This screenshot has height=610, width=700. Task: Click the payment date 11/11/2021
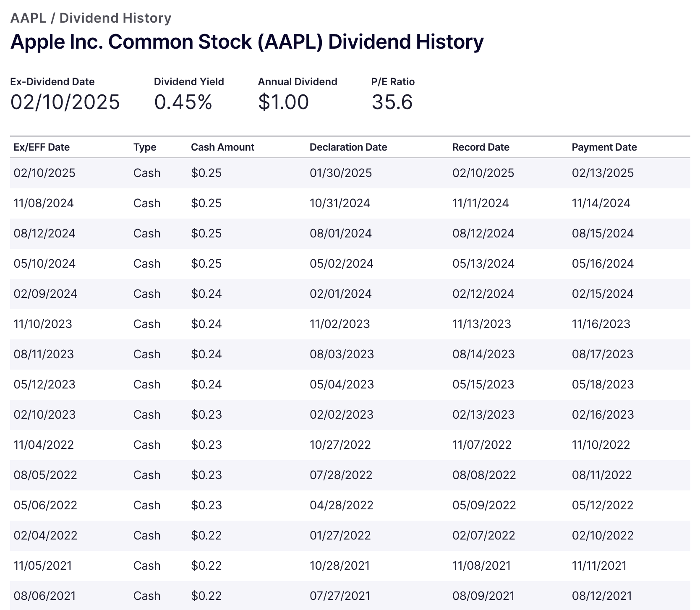pos(599,566)
